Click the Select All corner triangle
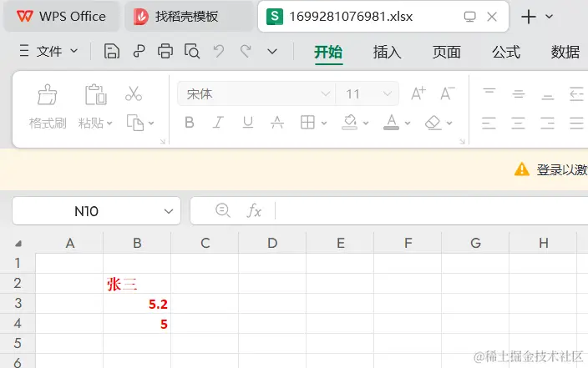 (x=18, y=244)
